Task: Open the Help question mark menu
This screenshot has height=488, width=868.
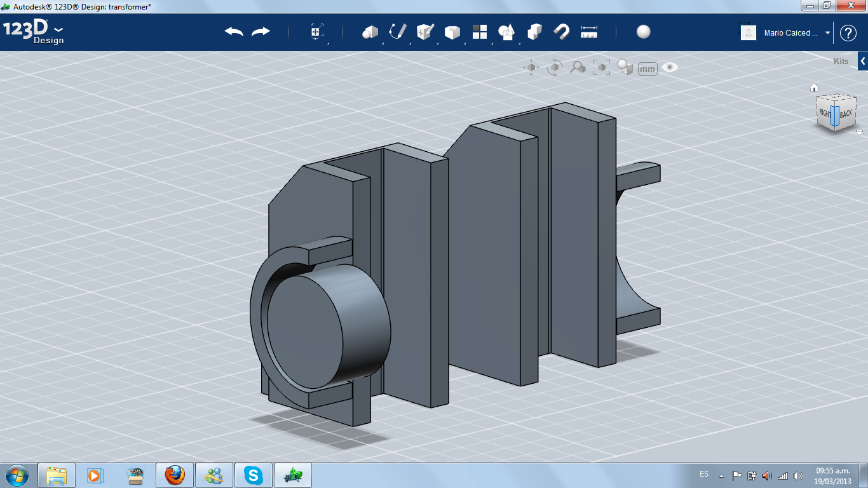Action: point(848,32)
